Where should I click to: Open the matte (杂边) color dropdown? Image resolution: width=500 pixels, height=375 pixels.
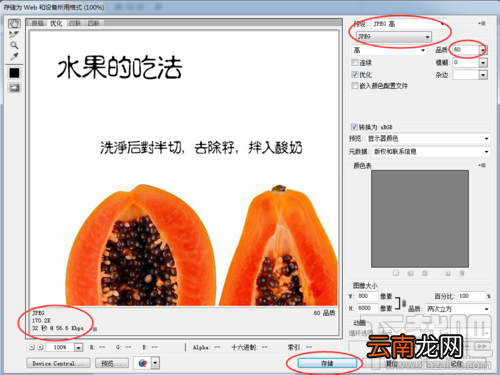[x=483, y=75]
